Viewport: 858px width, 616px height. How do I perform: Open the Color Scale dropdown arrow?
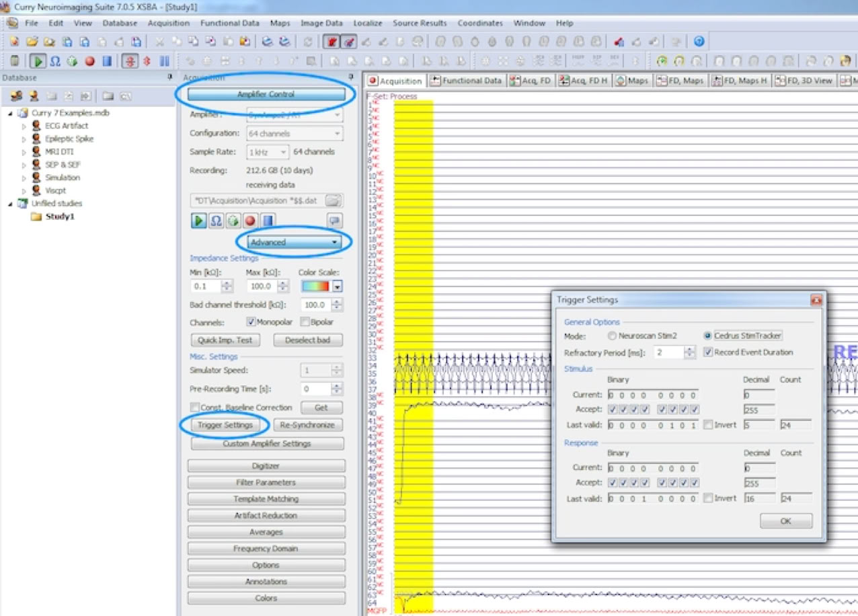(x=338, y=286)
